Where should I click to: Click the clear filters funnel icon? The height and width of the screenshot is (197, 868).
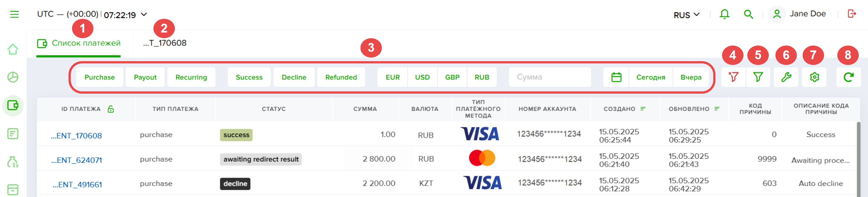733,77
